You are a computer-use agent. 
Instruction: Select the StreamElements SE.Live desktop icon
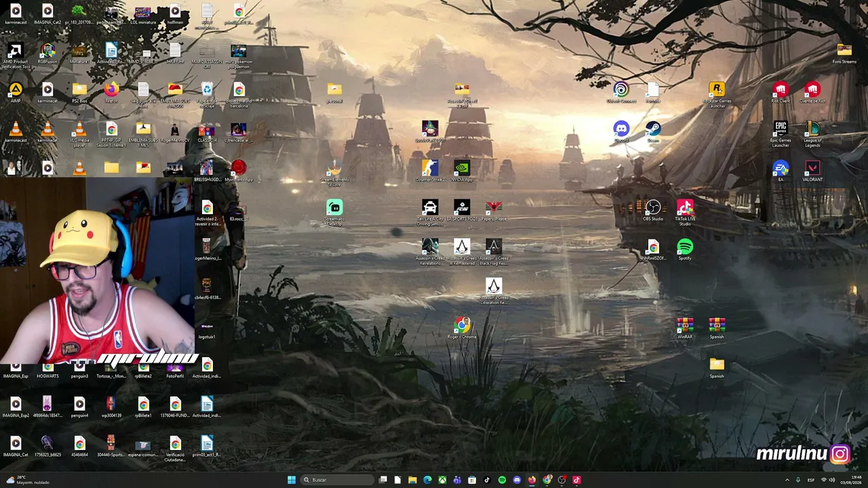pos(334,173)
